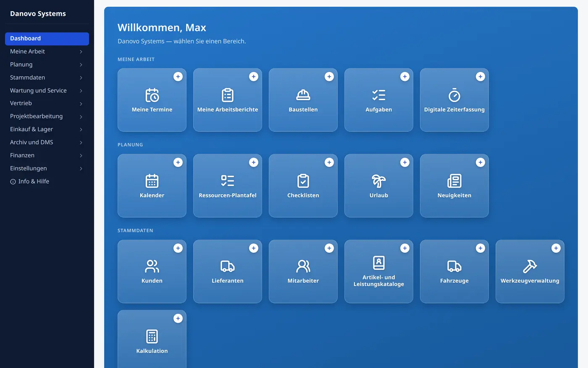Image resolution: width=588 pixels, height=368 pixels.
Task: Click the plus button on Kalkulation tile
Action: pos(178,318)
